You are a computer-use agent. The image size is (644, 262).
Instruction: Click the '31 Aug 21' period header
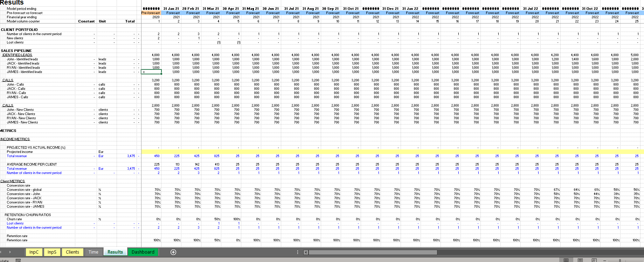pyautogui.click(x=311, y=9)
